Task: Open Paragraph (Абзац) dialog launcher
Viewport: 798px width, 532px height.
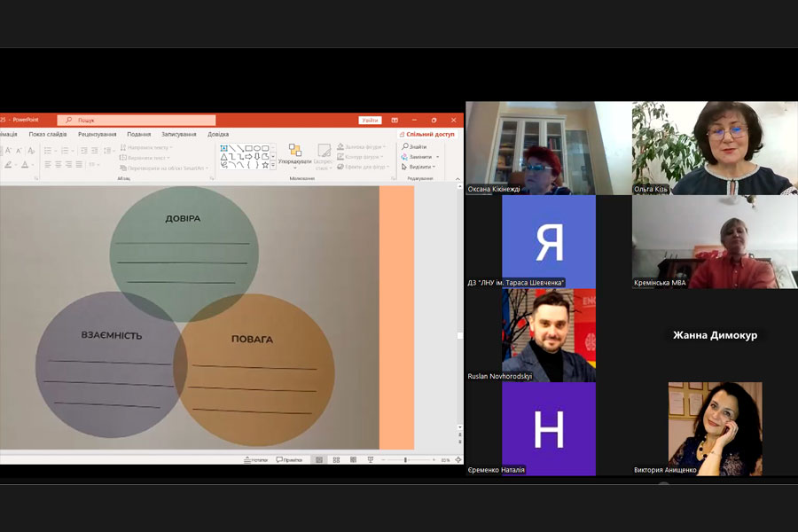Action: (x=212, y=178)
